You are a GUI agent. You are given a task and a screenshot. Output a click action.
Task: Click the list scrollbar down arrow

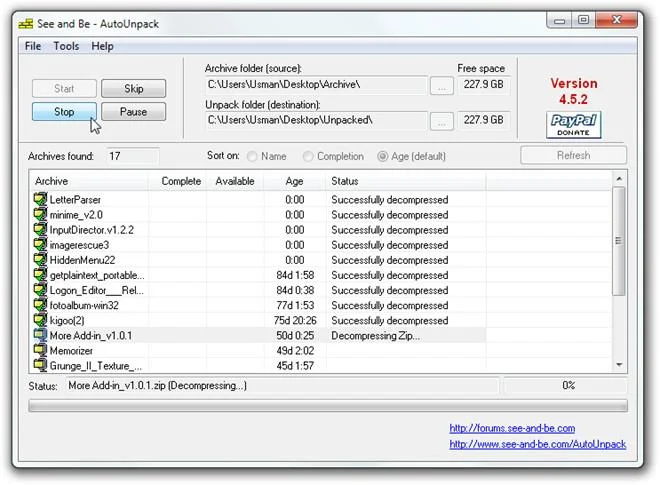coord(619,365)
